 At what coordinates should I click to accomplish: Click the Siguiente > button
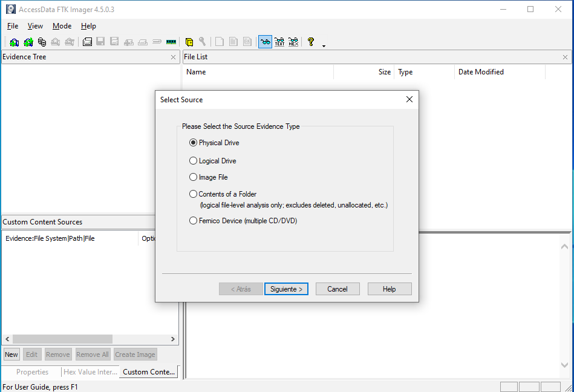coord(286,289)
